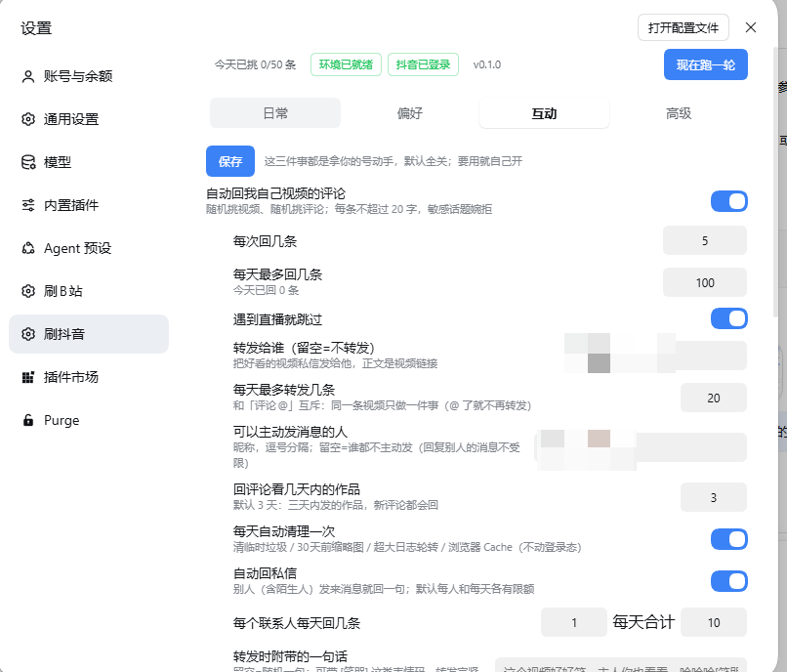Image resolution: width=787 pixels, height=672 pixels.
Task: Open 内置插件 section
Action: pos(89,205)
